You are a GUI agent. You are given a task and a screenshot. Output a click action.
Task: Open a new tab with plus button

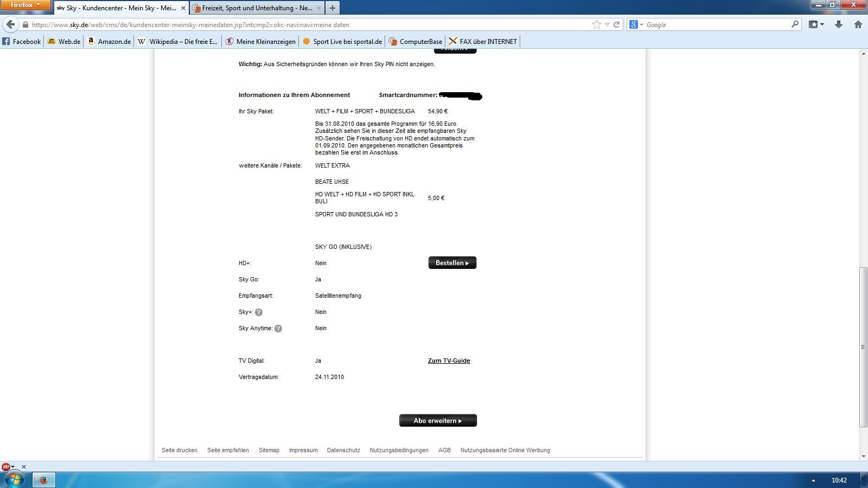coord(333,8)
